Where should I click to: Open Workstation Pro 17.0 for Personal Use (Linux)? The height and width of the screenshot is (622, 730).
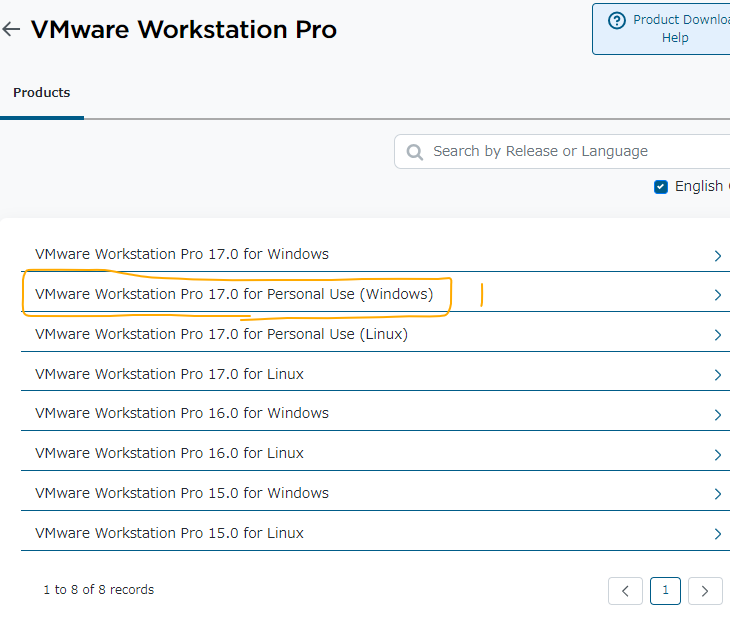221,334
